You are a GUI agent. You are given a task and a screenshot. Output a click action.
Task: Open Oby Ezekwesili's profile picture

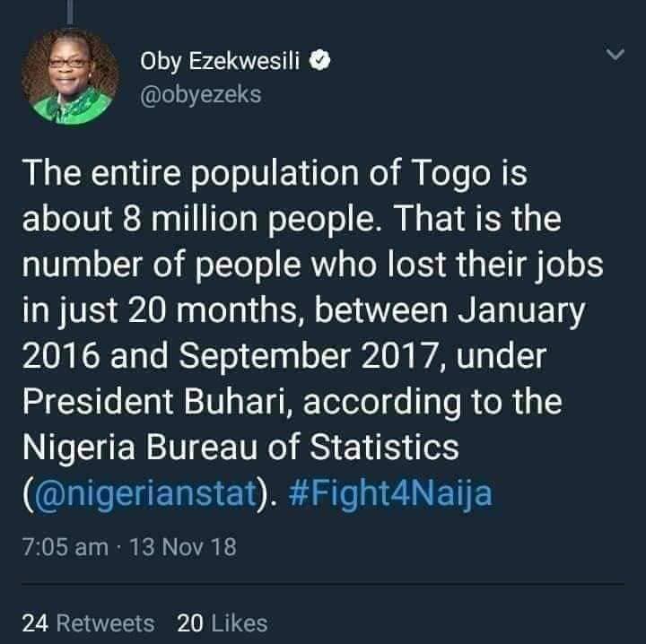70,75
